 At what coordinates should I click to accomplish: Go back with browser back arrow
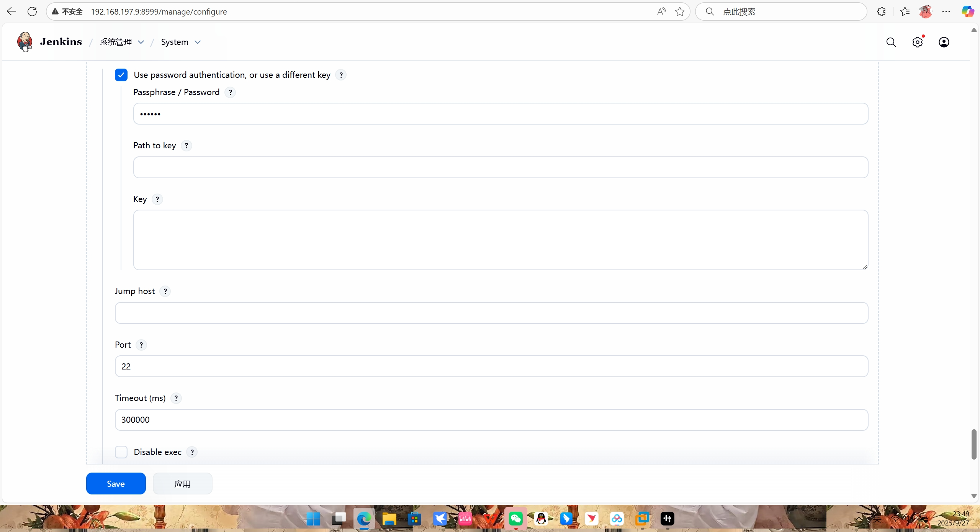(x=11, y=11)
